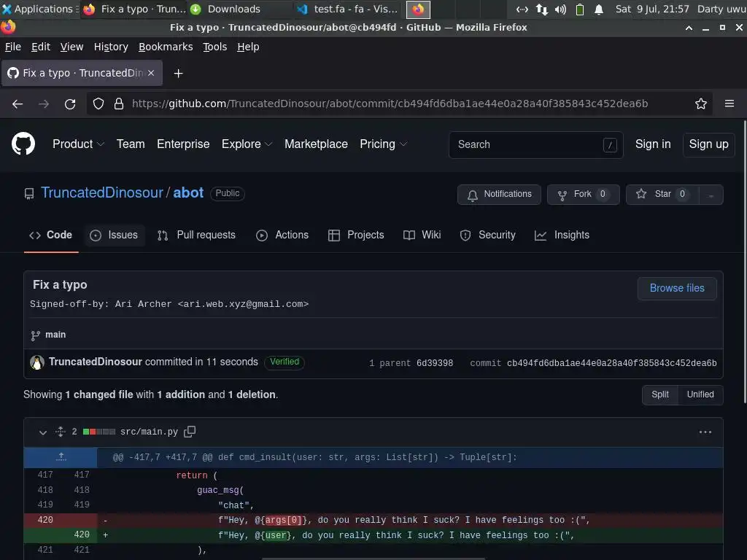Viewport: 747px width, 560px height.
Task: Switch diff view to Unified
Action: pyautogui.click(x=700, y=394)
